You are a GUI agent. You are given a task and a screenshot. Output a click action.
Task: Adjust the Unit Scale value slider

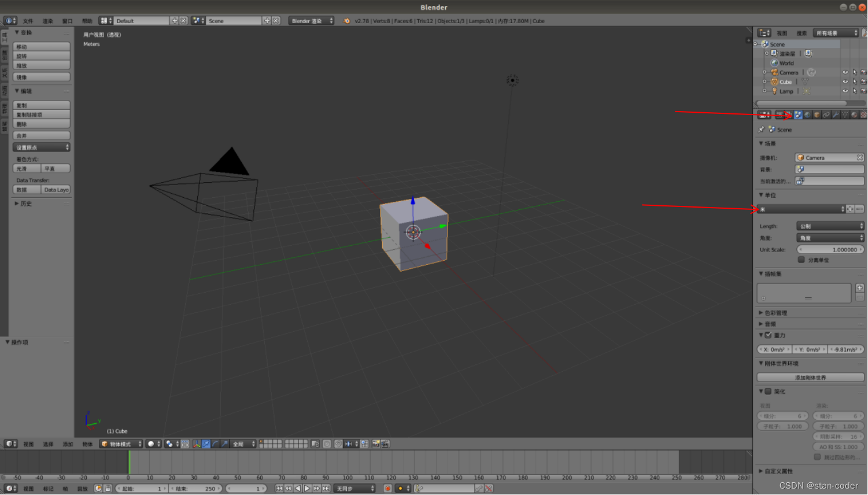tap(830, 249)
